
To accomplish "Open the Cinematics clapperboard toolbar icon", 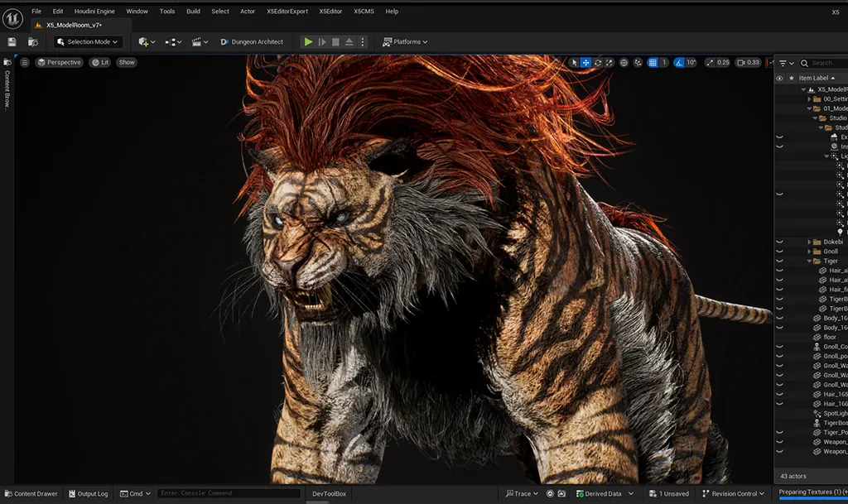I will [200, 42].
